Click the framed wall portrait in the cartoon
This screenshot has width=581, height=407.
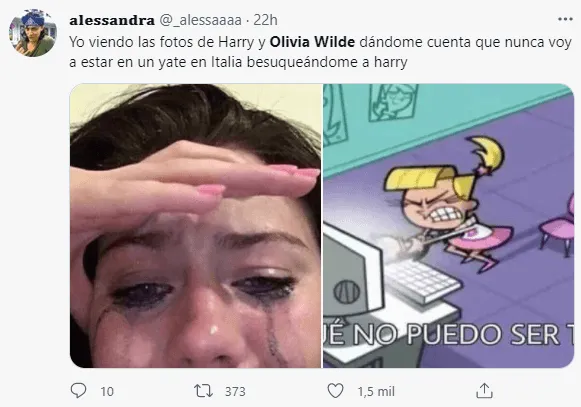(x=394, y=102)
